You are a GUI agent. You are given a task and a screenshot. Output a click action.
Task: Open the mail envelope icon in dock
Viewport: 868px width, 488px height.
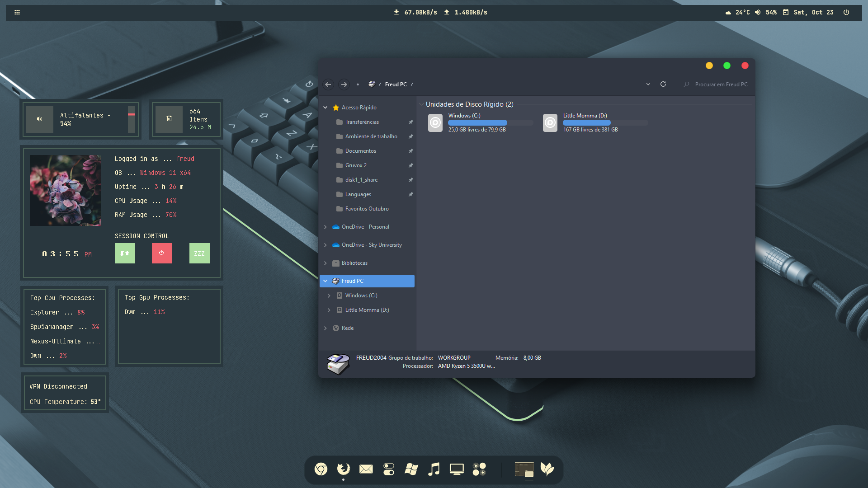366,469
